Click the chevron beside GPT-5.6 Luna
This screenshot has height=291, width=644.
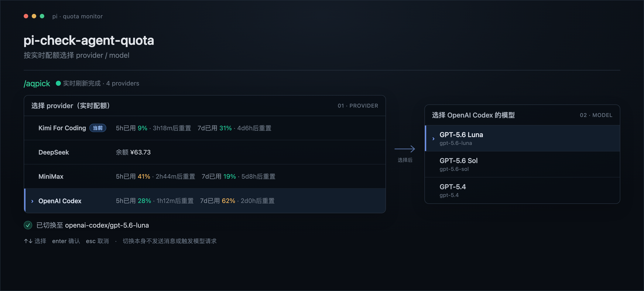[x=433, y=139]
